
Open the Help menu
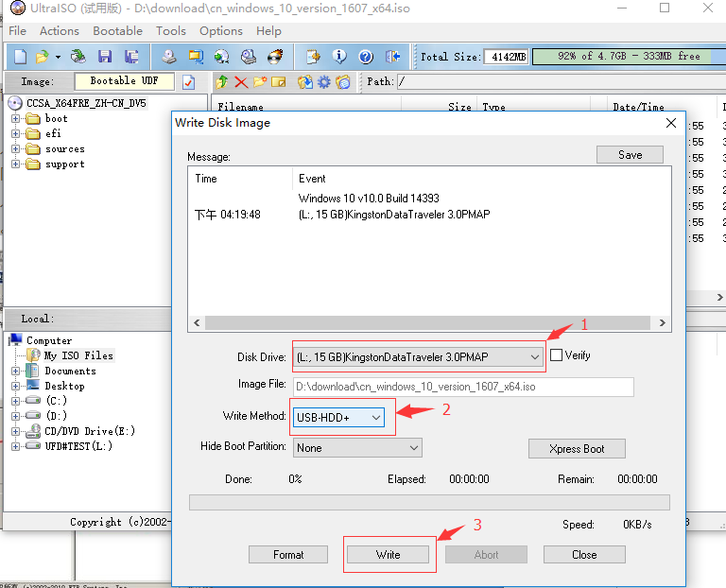(268, 31)
